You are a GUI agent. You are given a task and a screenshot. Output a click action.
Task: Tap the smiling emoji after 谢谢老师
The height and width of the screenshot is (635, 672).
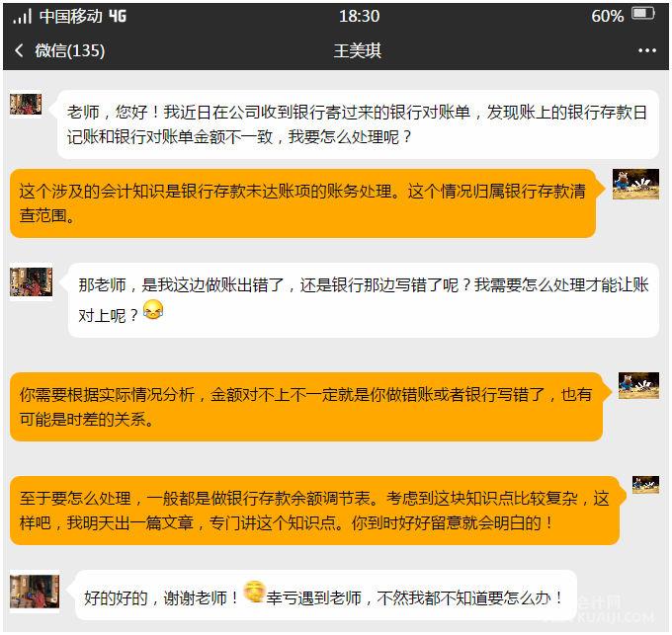(x=254, y=592)
